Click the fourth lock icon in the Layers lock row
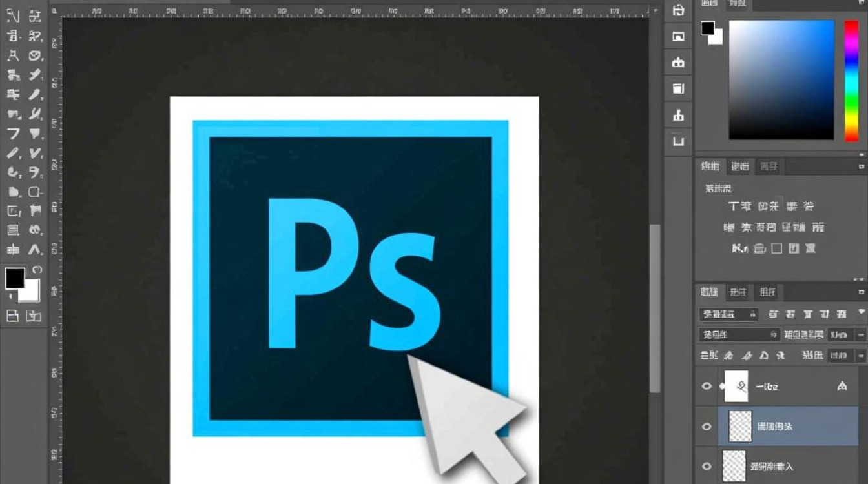Viewport: 868px width, 484px height. click(781, 356)
